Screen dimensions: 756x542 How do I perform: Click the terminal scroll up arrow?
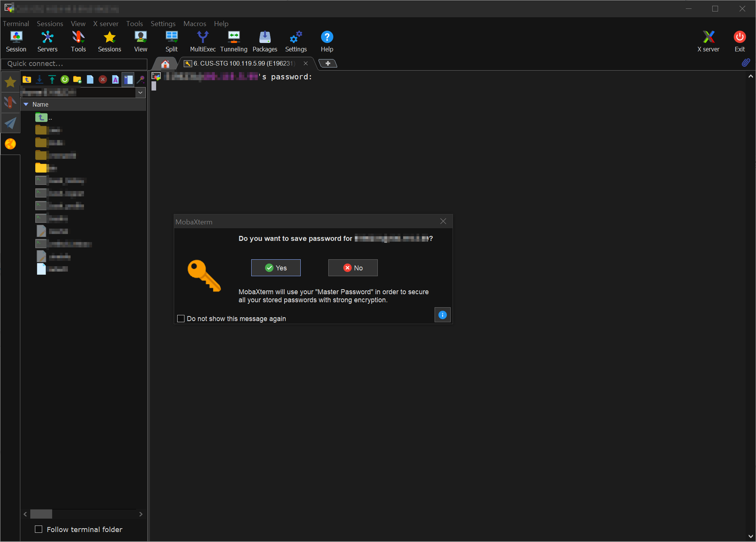tap(750, 76)
